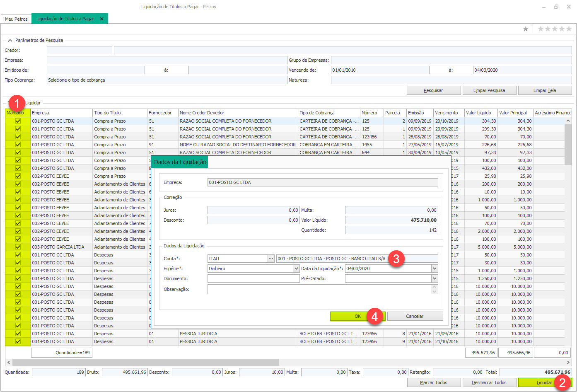
Task: Open the Pré-Datado date dropdown
Action: pos(435,278)
